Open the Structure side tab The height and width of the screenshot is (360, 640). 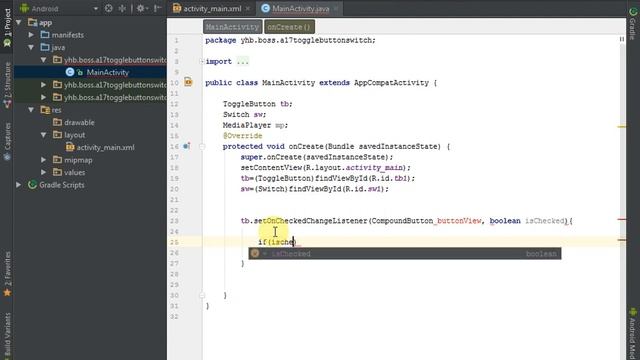(x=7, y=86)
